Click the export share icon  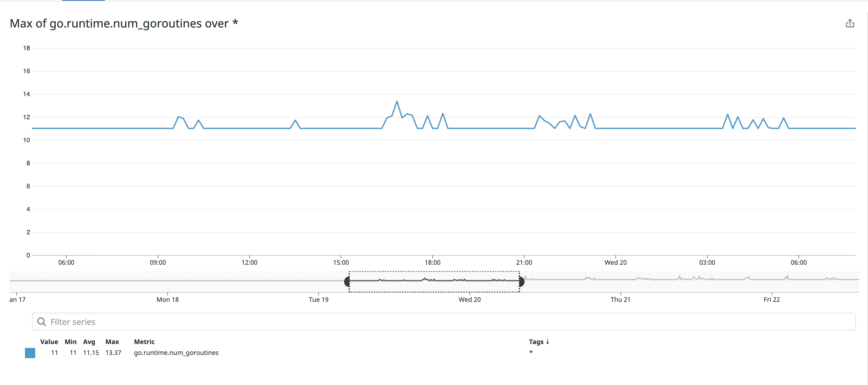click(850, 23)
